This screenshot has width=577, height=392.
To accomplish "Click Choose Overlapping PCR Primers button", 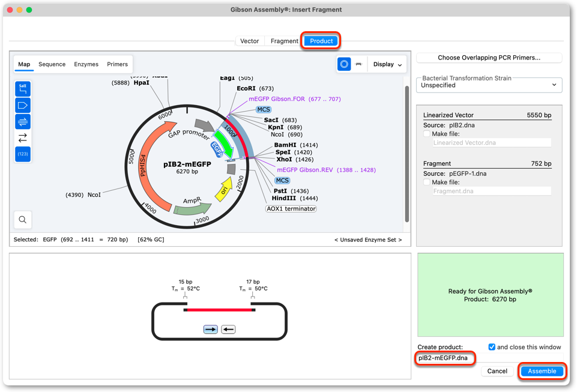I will point(489,58).
